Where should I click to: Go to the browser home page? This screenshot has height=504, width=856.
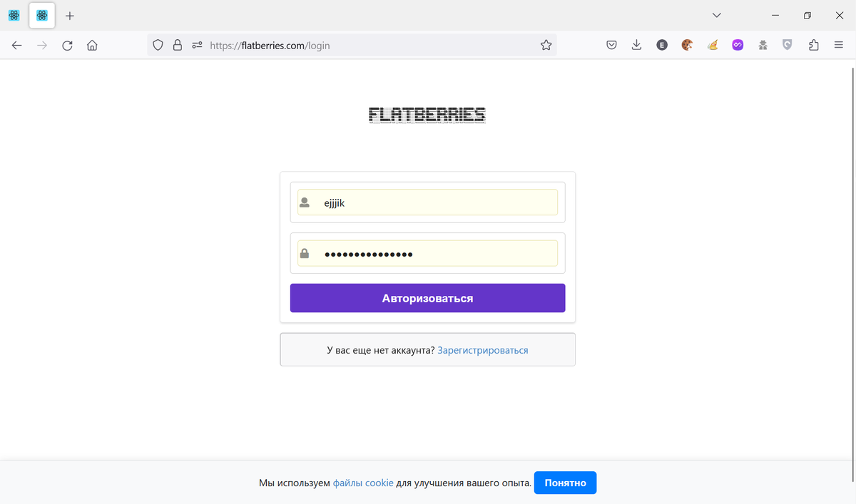[x=92, y=46]
